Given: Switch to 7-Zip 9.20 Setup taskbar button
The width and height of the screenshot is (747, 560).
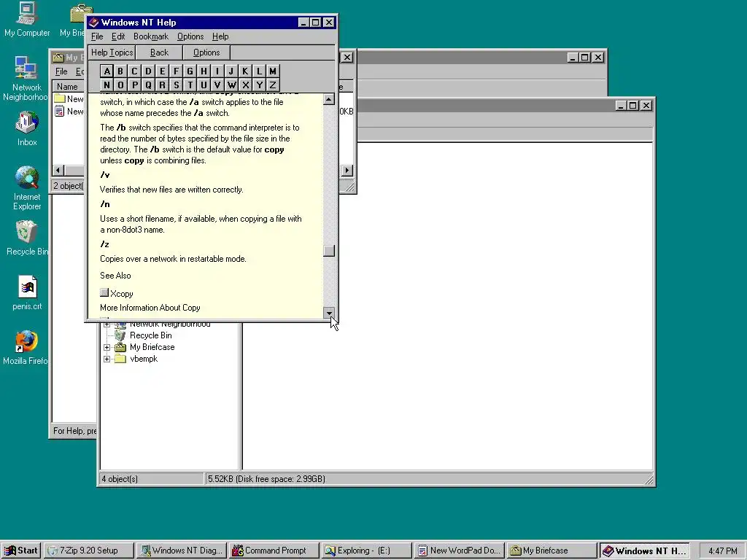Looking at the screenshot, I should [x=88, y=551].
